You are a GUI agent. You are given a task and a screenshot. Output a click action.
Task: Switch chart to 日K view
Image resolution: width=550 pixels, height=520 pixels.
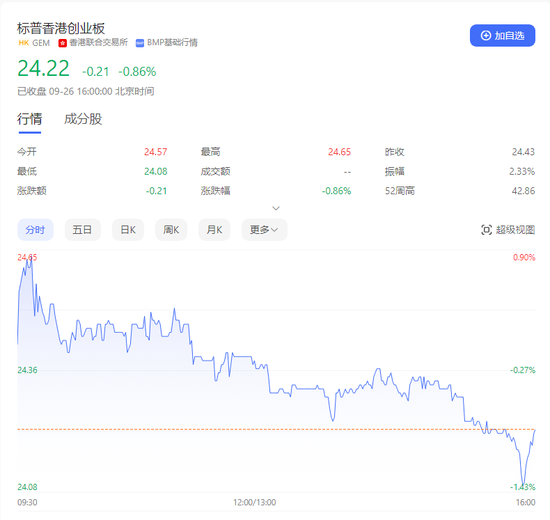point(128,230)
